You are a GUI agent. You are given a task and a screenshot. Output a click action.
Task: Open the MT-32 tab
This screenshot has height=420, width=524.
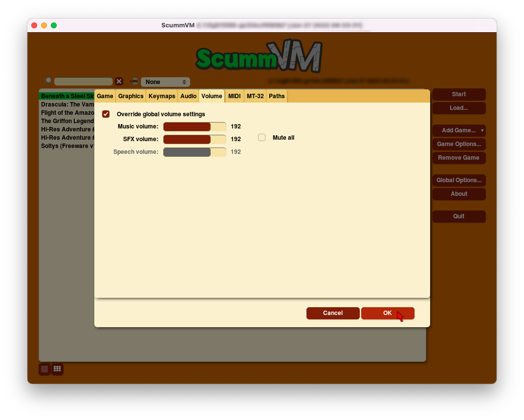[255, 96]
